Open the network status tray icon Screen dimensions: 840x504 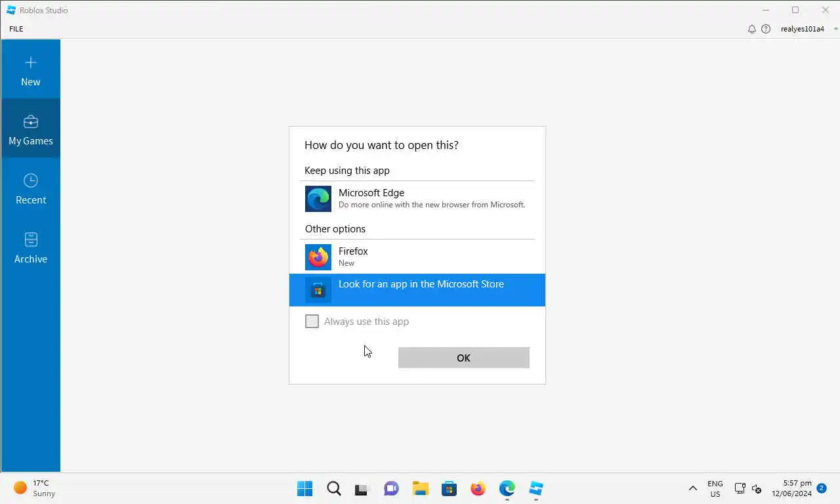(x=740, y=488)
